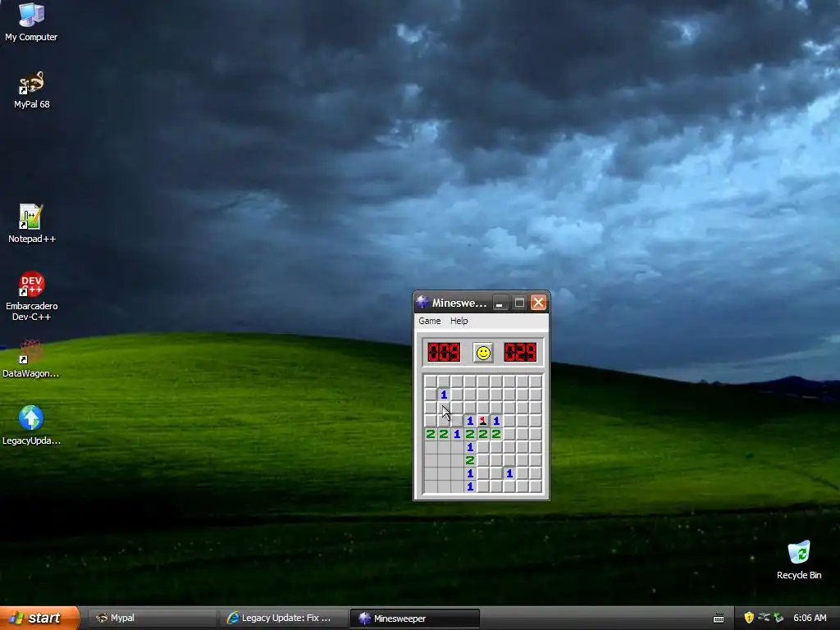Click the blue 1 right of the flag
The image size is (840, 630).
click(496, 421)
